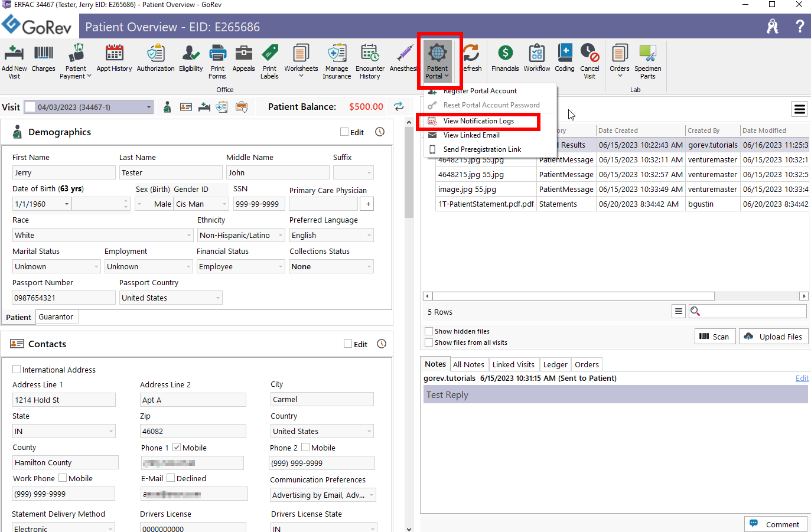Switch to the Guarantor tab

56,317
